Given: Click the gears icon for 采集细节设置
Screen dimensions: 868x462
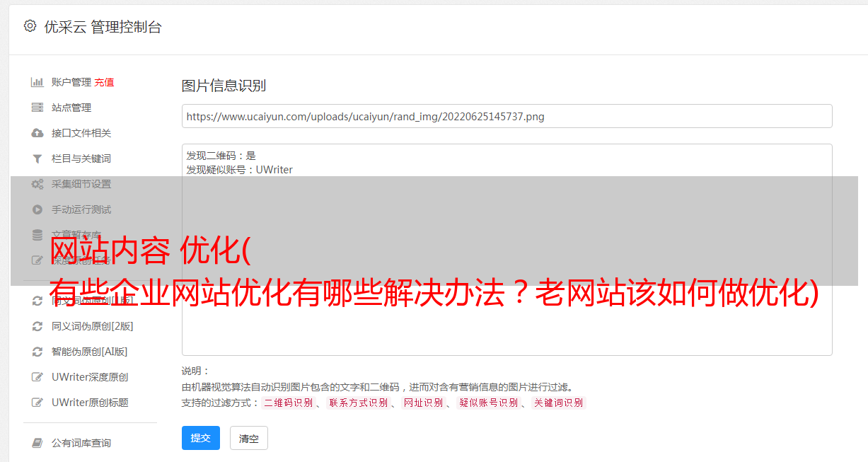Looking at the screenshot, I should (x=37, y=184).
